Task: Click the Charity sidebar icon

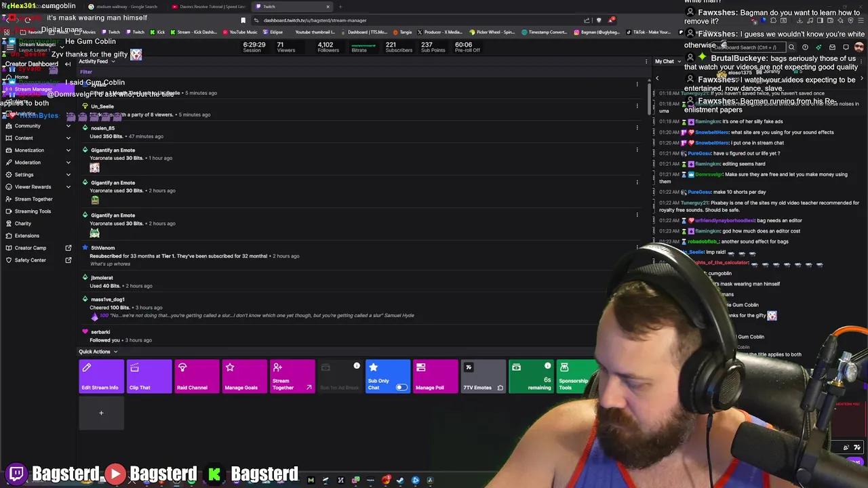Action: [8, 224]
